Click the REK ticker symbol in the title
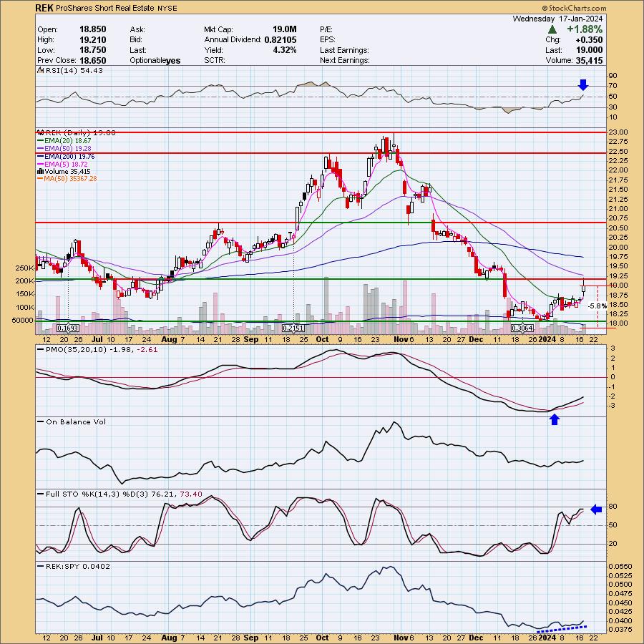This screenshot has height=644, width=644. 44,8
